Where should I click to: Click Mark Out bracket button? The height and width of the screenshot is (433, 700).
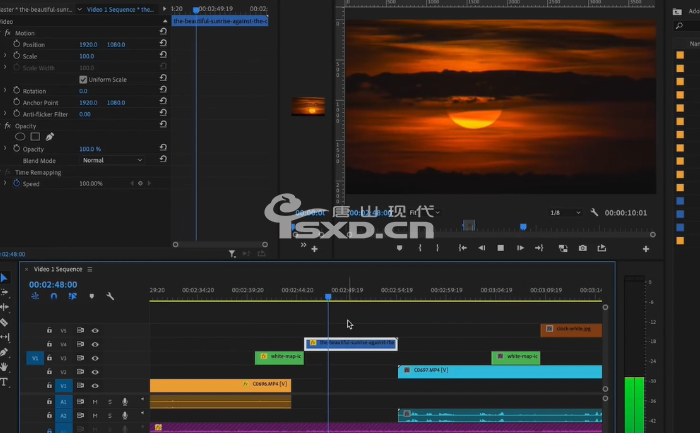[x=437, y=248]
